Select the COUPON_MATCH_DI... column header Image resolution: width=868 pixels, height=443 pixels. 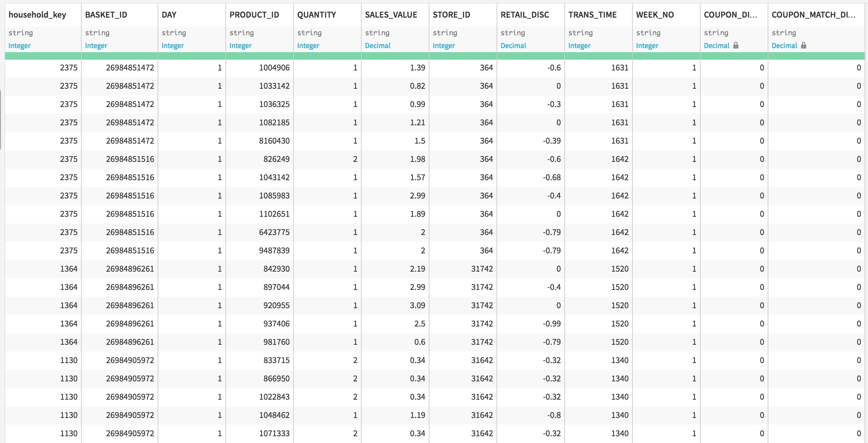click(813, 15)
